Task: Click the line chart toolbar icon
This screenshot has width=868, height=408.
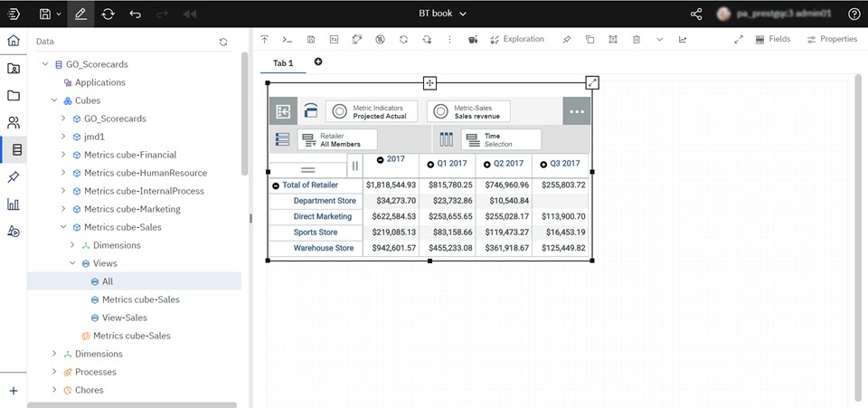Action: [x=683, y=39]
